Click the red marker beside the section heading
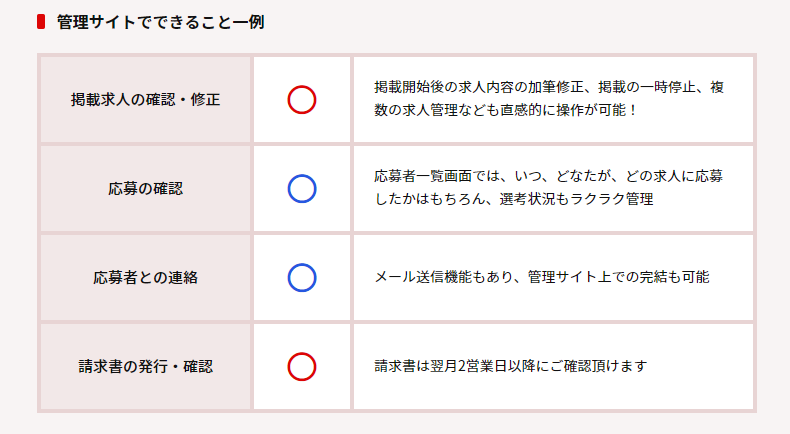790x434 pixels. click(41, 22)
